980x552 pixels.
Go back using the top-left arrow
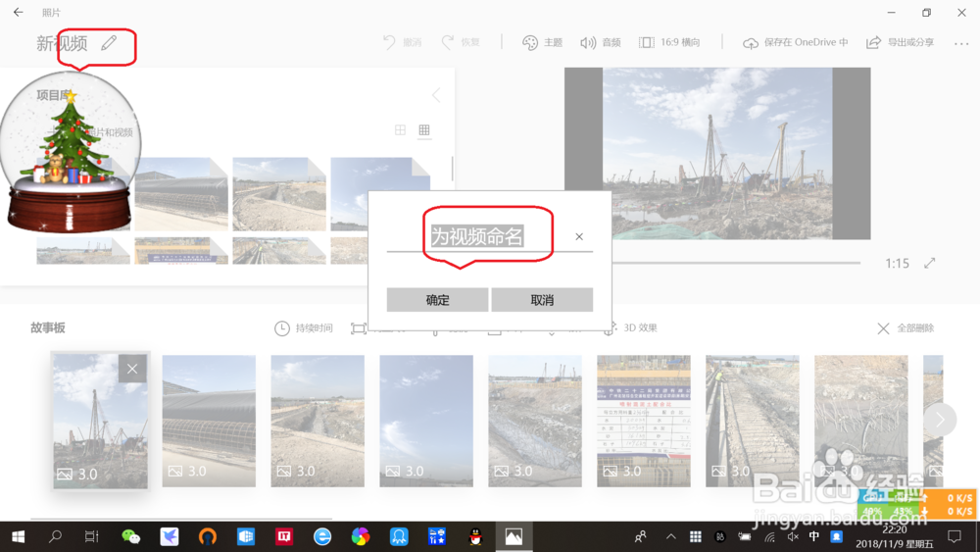[18, 12]
